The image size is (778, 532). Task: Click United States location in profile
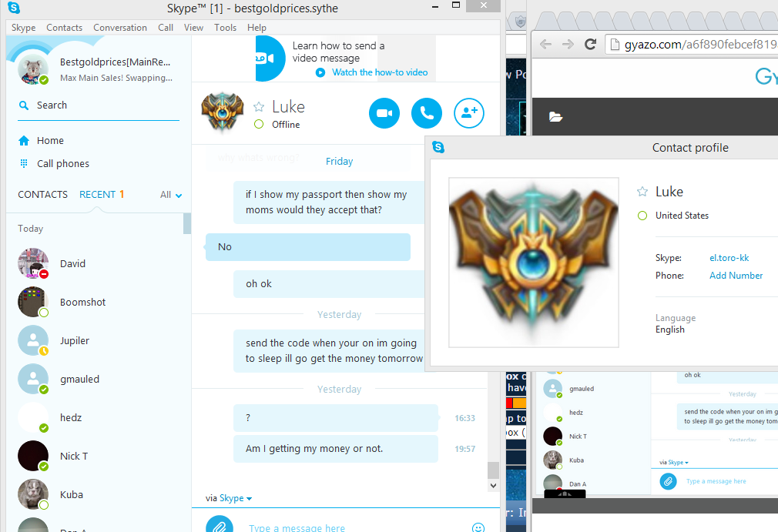(x=682, y=216)
